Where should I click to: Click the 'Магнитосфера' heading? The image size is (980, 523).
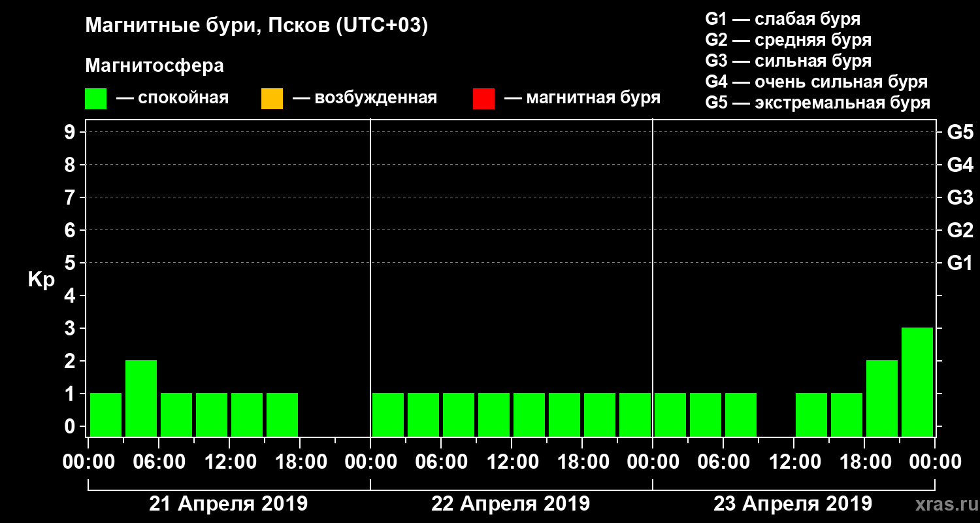point(154,66)
